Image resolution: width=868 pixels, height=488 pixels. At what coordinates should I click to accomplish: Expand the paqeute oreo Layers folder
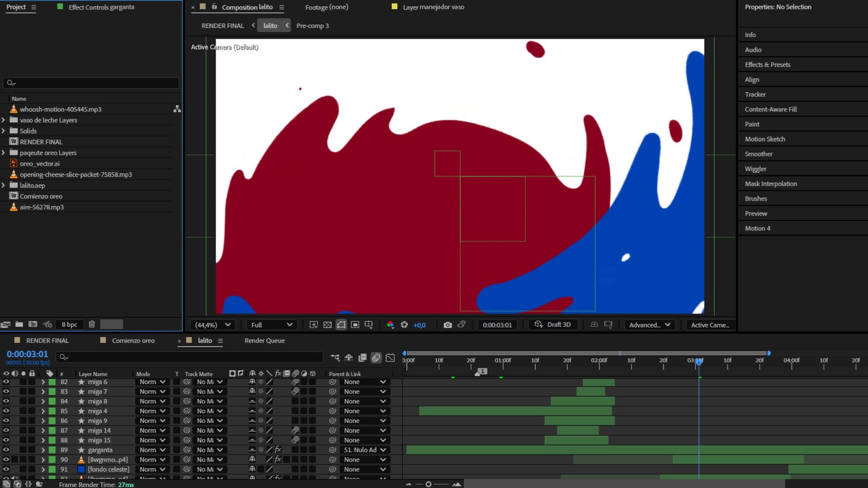[x=4, y=153]
